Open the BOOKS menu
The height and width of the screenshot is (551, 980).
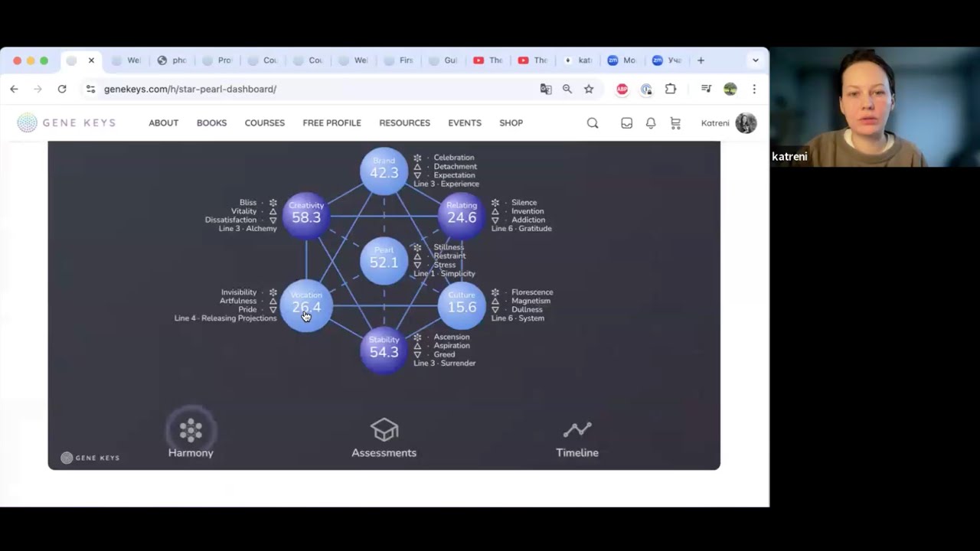[x=211, y=123]
